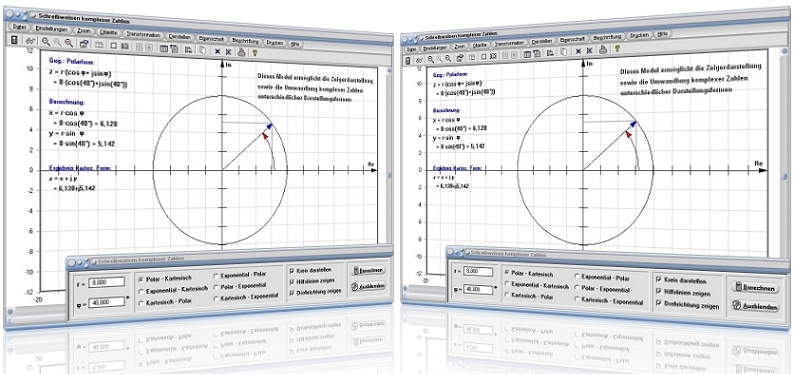Click the yellow light bulb icon in right window
This screenshot has width=794, height=374.
click(617, 49)
